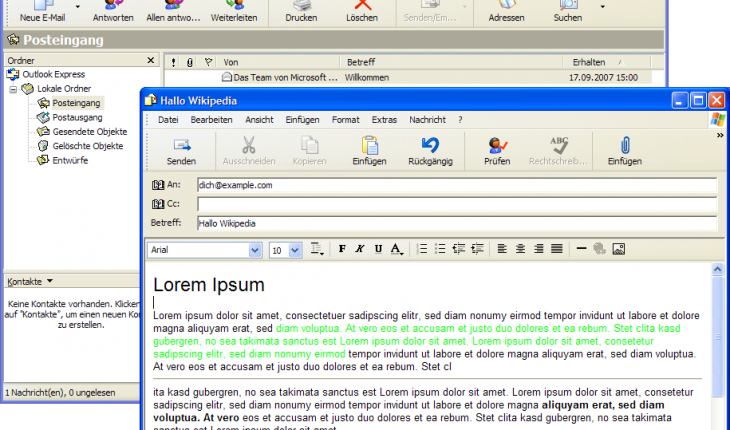The width and height of the screenshot is (730, 430).
Task: Toggle bold formatting with the F button
Action: [x=342, y=249]
